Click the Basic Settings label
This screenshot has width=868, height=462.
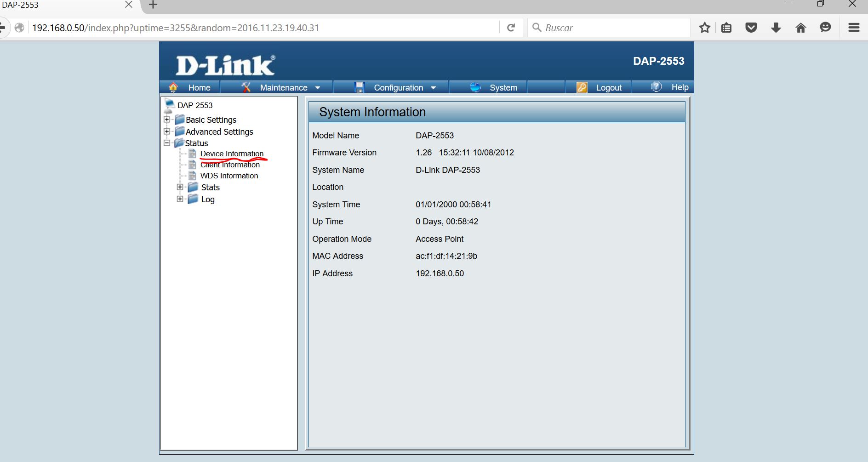[211, 120]
